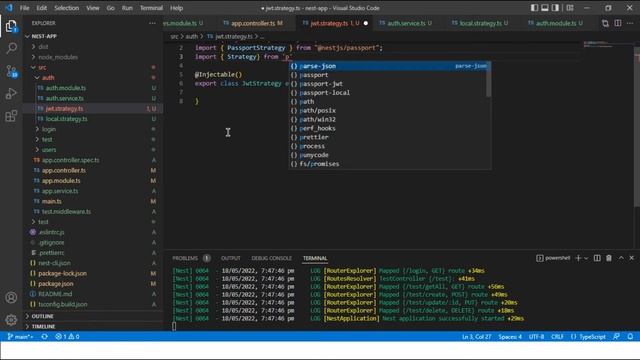This screenshot has width=640, height=360.
Task: Click the Explorer more actions ellipsis
Action: [x=152, y=23]
